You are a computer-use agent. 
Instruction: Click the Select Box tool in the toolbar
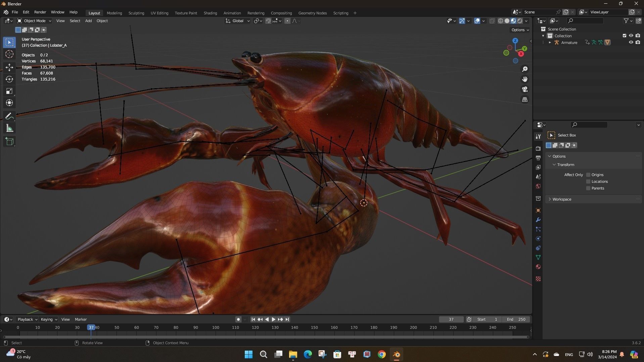9,42
